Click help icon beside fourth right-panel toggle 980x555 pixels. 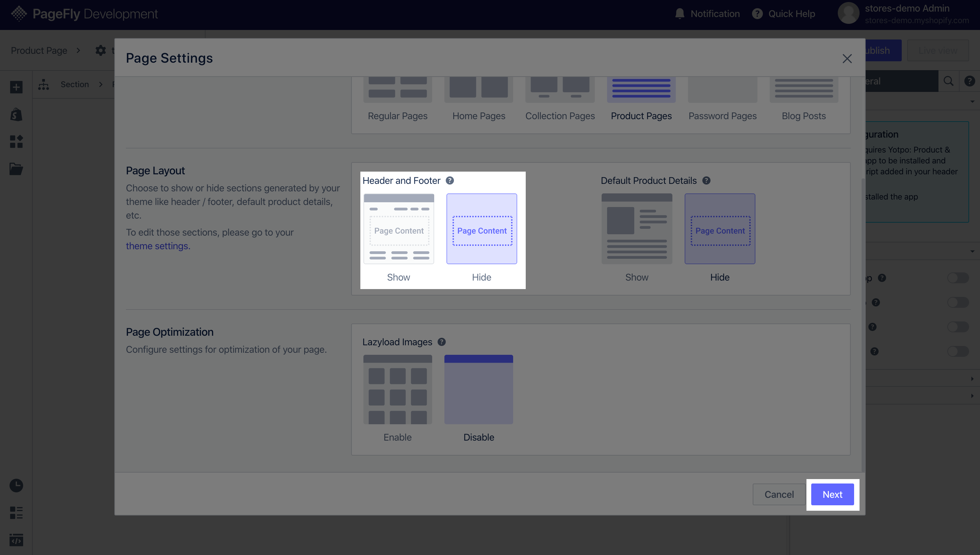(x=875, y=351)
